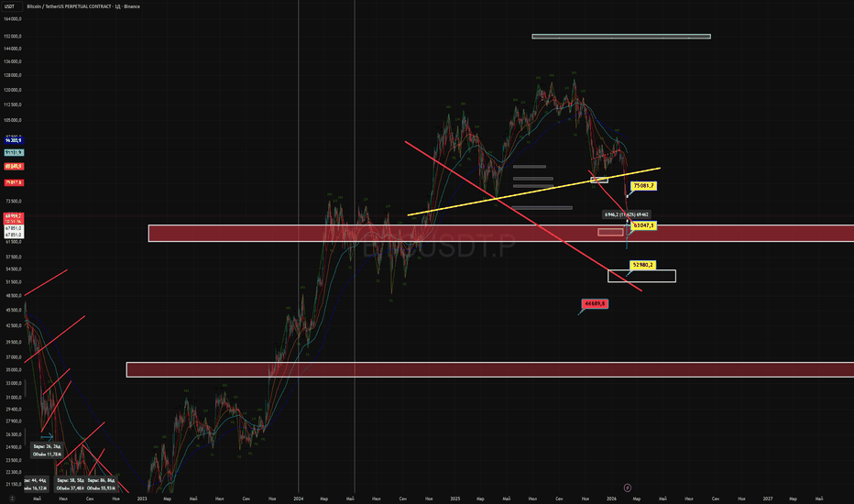
Task: Click the dark blue indicator price tag
Action: tap(14, 140)
